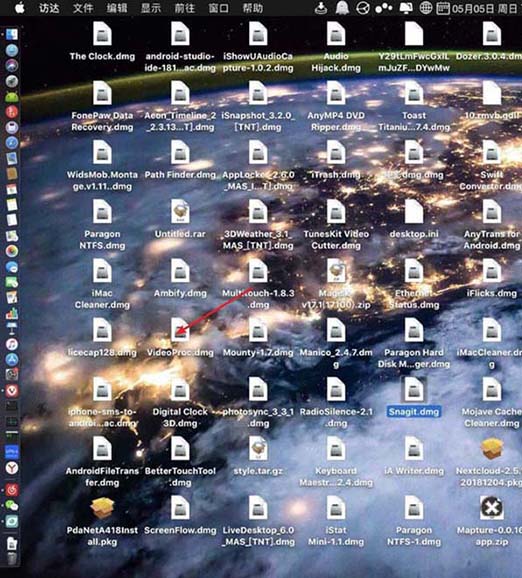Screen dimensions: 522x578
Task: Click the highlighted Snagit.dmg file
Action: 414,389
